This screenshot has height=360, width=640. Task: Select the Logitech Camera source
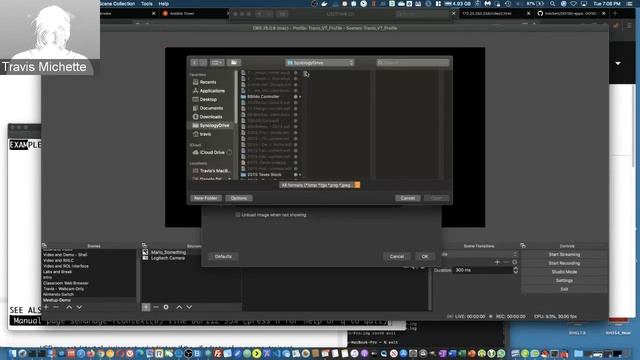(x=168, y=258)
